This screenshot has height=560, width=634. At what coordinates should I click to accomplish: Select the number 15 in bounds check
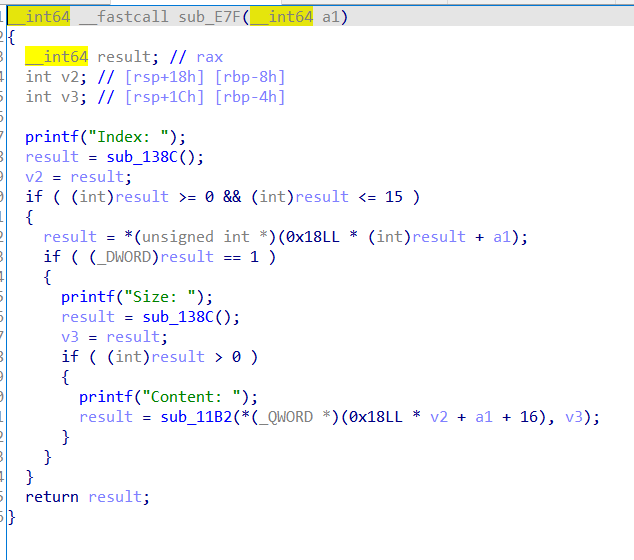click(394, 197)
